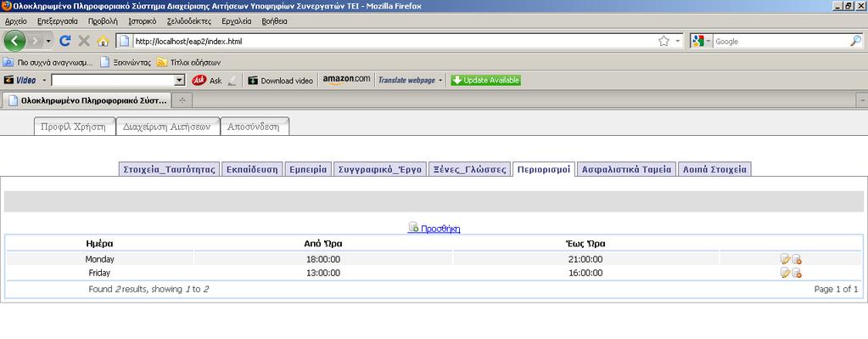The image size is (868, 339).
Task: Open the Σελιδοδείκτες menu
Action: coord(189,21)
